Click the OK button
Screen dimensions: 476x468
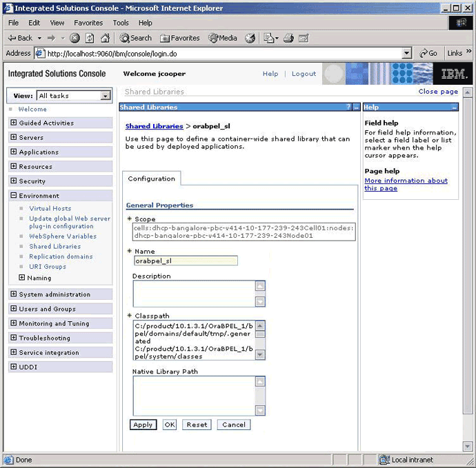coord(170,425)
